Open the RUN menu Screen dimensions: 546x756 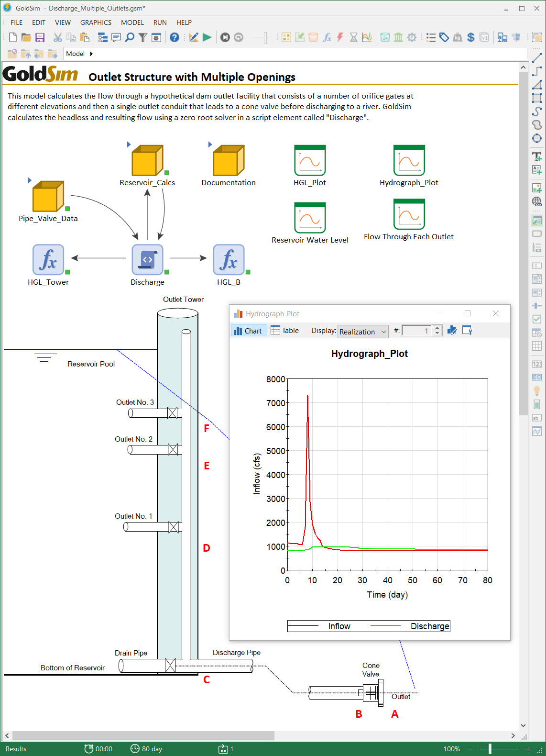point(160,22)
